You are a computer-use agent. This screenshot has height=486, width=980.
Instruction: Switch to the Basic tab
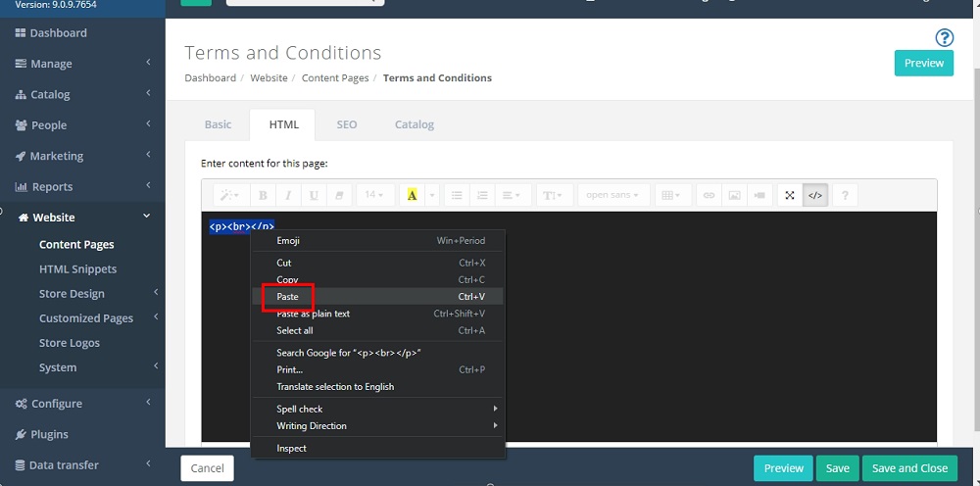pyautogui.click(x=219, y=124)
